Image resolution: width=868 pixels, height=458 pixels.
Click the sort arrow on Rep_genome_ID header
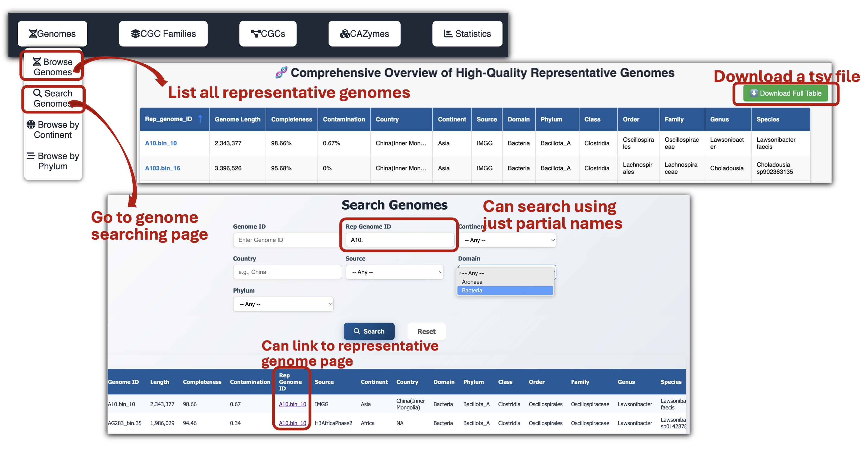201,119
